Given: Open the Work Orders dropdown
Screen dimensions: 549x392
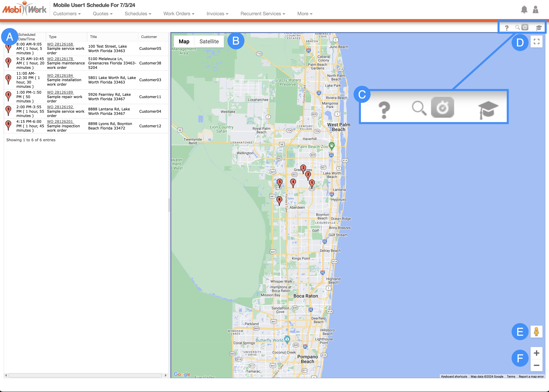Looking at the screenshot, I should (179, 14).
